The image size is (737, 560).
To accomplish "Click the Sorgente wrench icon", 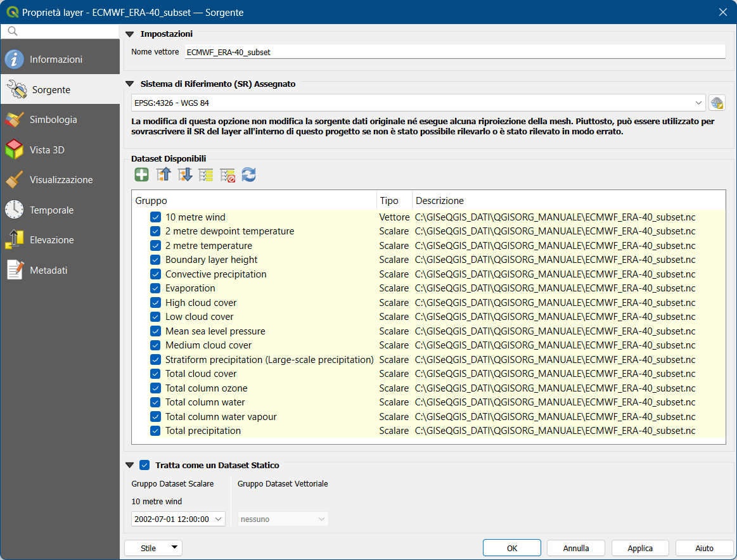I will point(17,89).
